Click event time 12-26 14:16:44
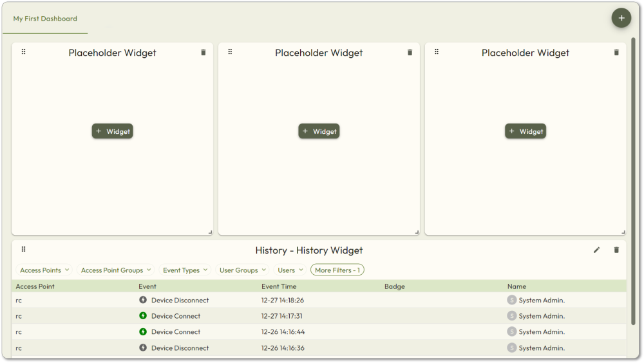This screenshot has height=363, width=644. (x=283, y=332)
